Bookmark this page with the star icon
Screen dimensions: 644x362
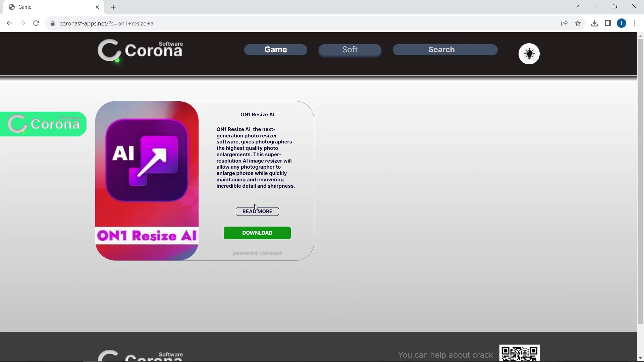(578, 23)
